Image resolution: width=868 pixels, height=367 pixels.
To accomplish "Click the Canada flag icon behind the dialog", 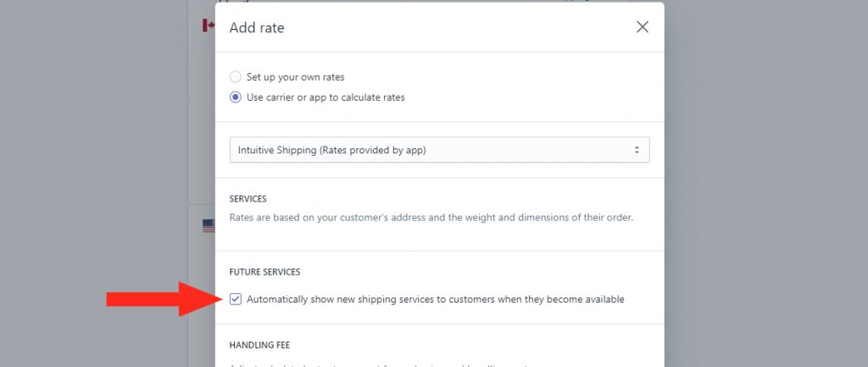I will pyautogui.click(x=209, y=25).
